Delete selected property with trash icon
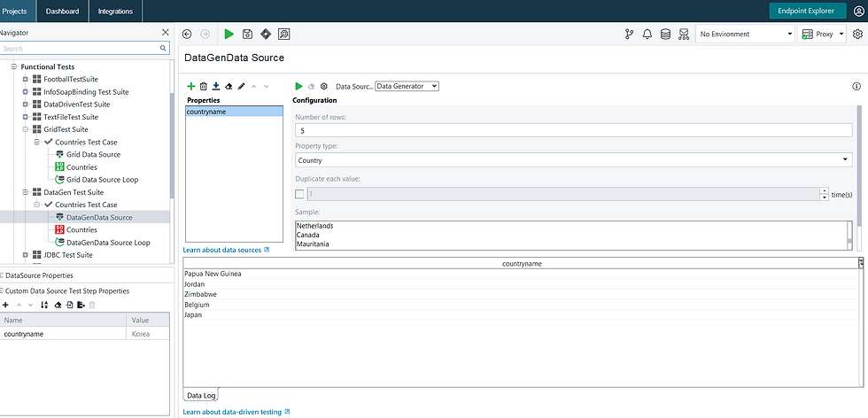The image size is (868, 418). [203, 87]
